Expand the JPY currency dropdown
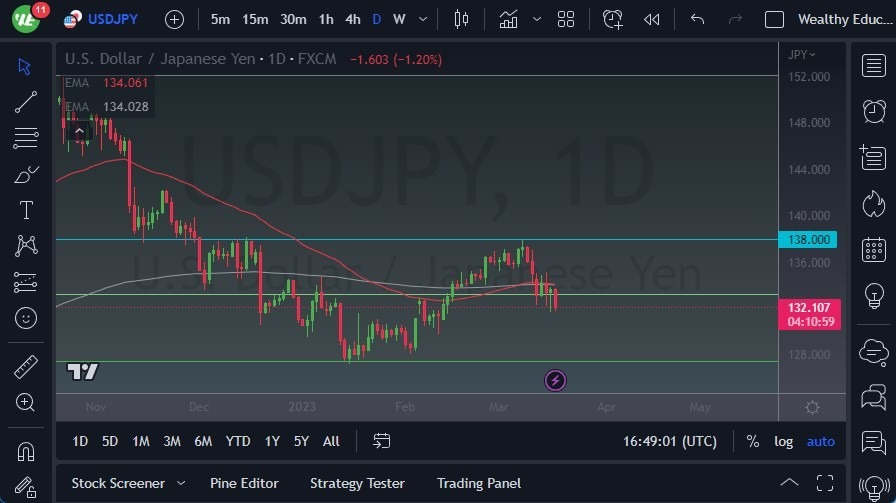This screenshot has height=503, width=896. click(802, 55)
